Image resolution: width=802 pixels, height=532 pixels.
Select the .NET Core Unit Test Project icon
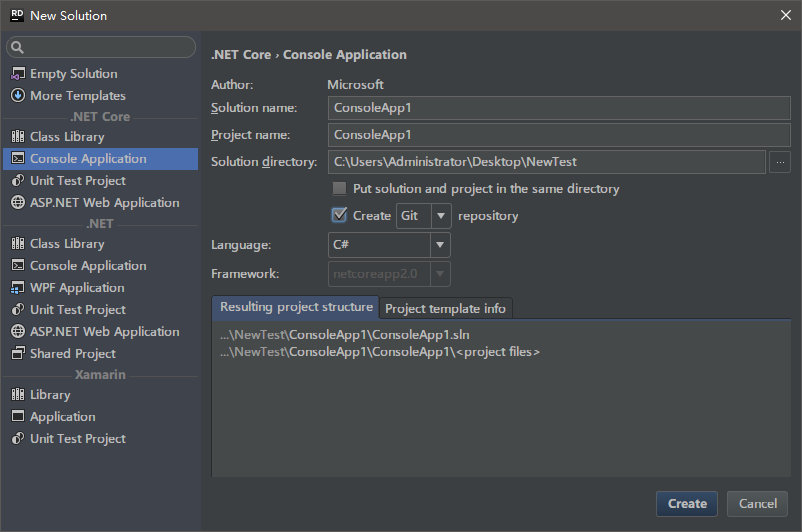point(17,181)
